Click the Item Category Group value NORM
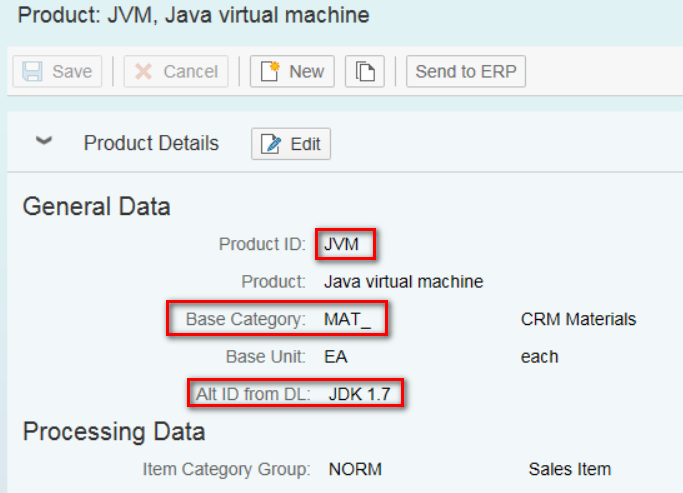This screenshot has width=683, height=493. (355, 469)
